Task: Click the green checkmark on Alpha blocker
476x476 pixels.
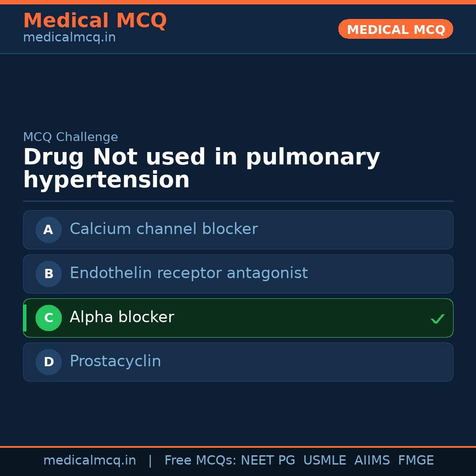Action: [x=437, y=318]
